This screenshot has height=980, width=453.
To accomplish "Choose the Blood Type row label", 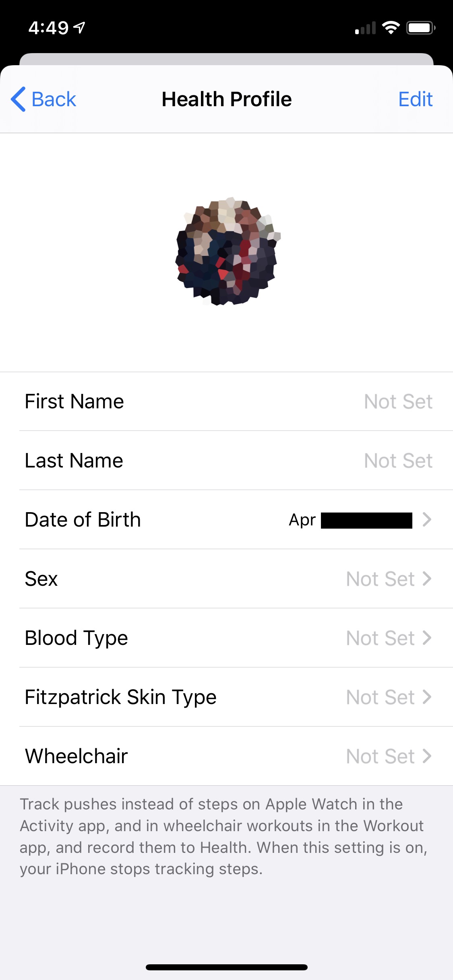I will pyautogui.click(x=77, y=638).
